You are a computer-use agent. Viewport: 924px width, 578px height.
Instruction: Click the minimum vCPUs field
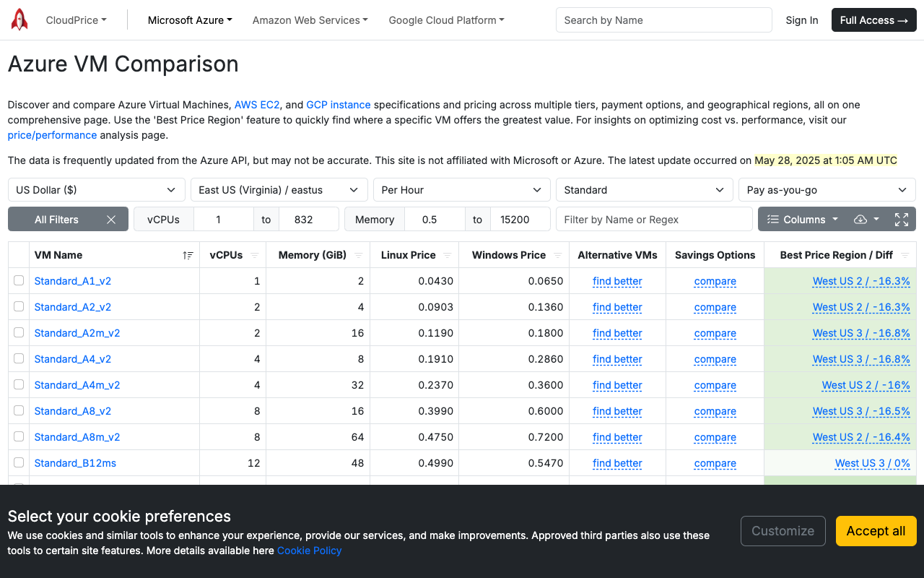tap(224, 220)
